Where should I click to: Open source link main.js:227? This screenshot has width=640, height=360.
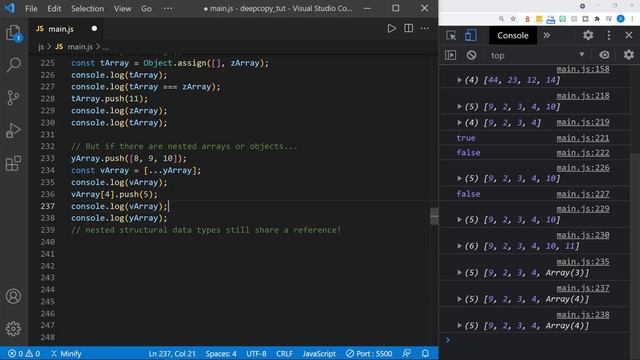pos(583,194)
